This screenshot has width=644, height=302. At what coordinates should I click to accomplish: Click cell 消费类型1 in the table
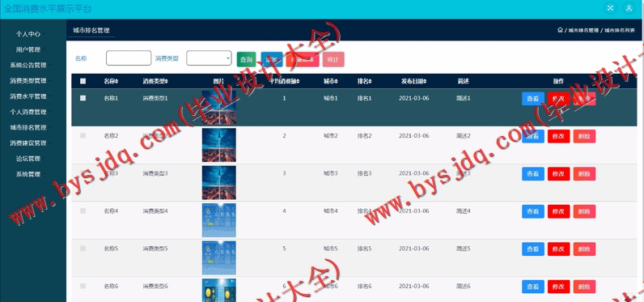155,99
